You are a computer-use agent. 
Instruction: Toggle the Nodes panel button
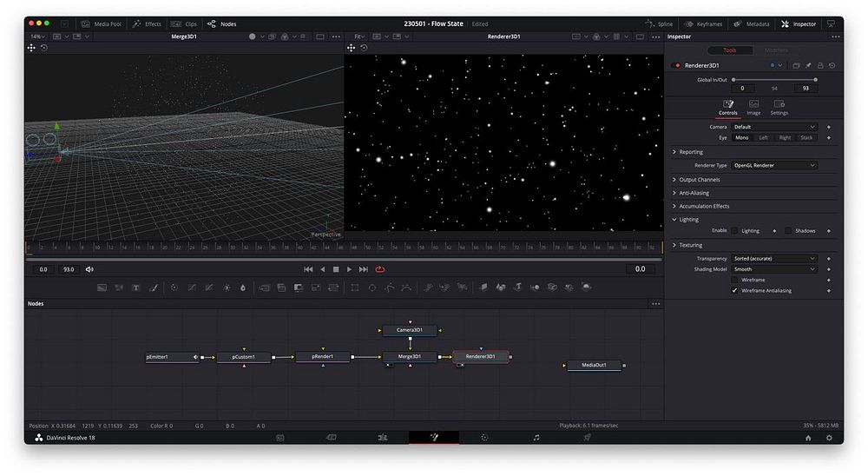222,23
